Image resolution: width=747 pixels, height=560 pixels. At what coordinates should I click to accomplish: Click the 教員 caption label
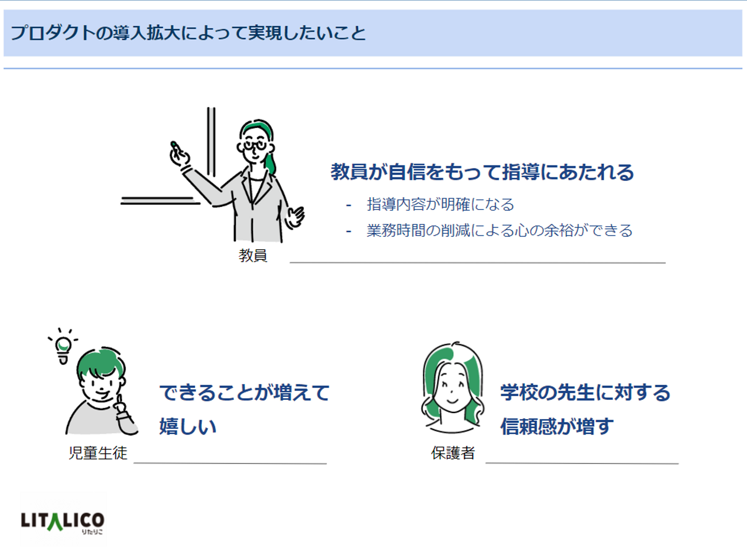tap(253, 255)
